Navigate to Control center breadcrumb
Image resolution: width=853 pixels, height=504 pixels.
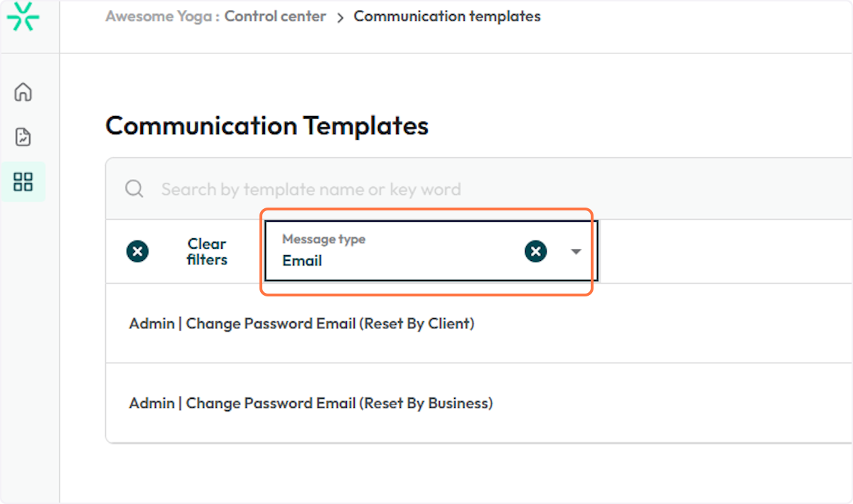click(x=275, y=16)
